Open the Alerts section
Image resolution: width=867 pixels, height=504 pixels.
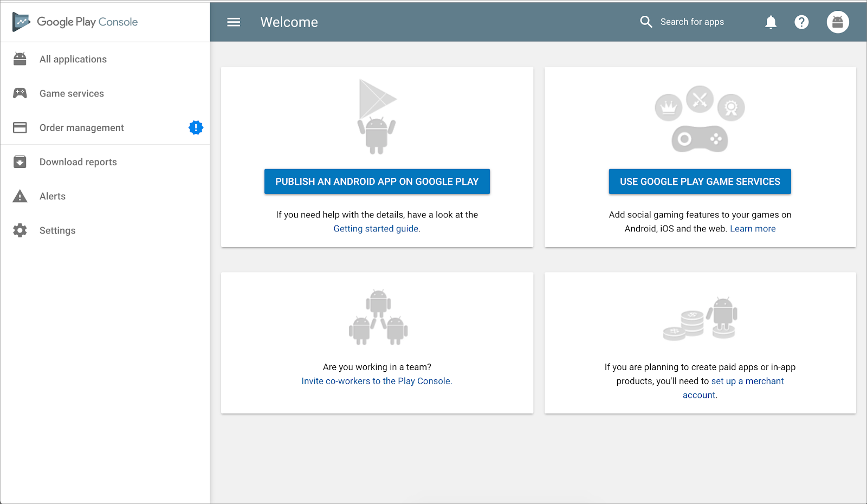(105, 196)
